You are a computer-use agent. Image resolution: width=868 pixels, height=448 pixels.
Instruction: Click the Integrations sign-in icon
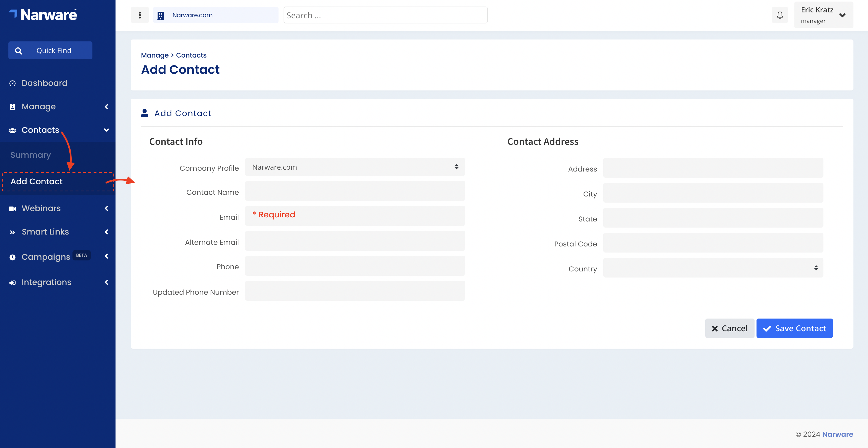[12, 283]
